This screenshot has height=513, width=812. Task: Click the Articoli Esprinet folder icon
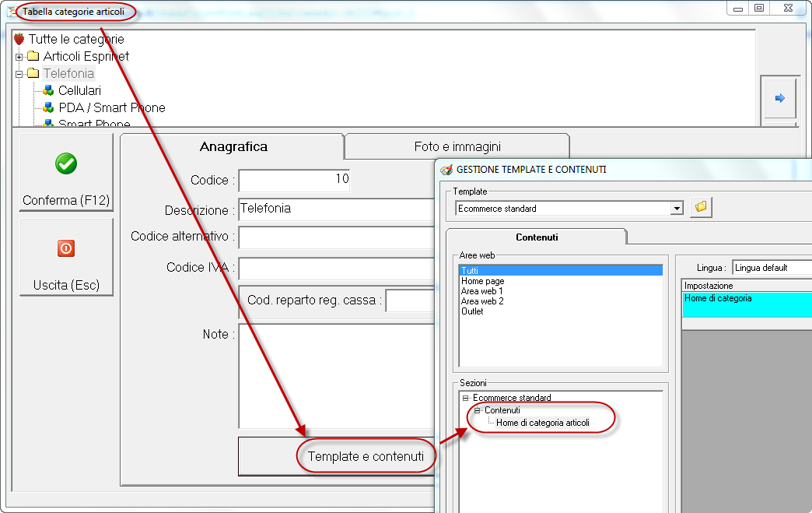pyautogui.click(x=33, y=56)
